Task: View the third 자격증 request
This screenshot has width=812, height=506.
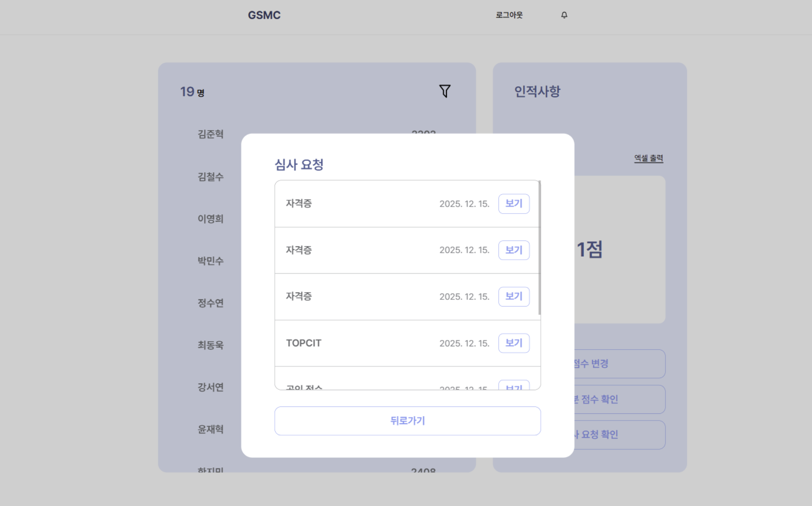Action: click(x=514, y=297)
